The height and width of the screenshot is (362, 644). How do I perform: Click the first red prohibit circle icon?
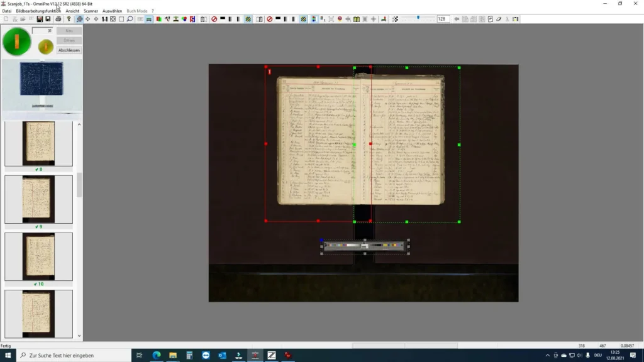(x=214, y=19)
